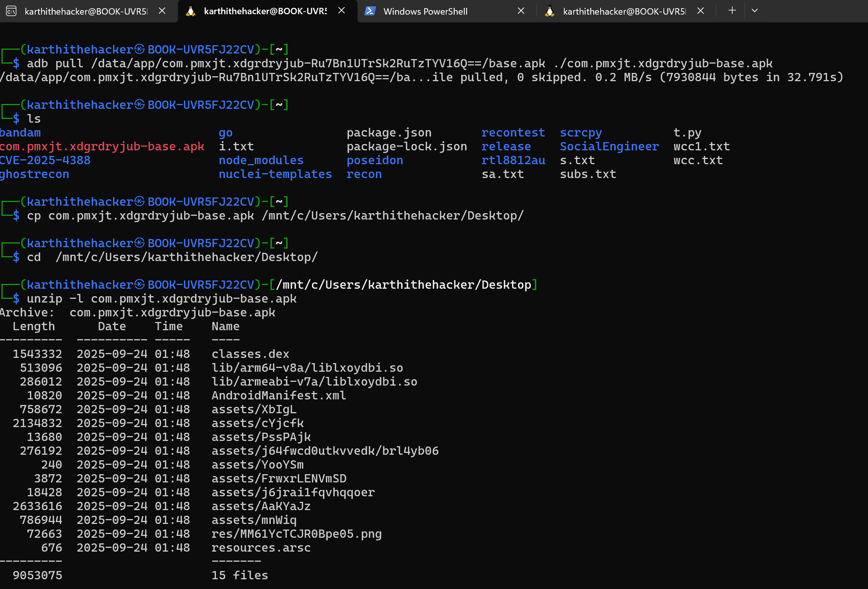Close the active karthithehacker tab

(x=341, y=11)
